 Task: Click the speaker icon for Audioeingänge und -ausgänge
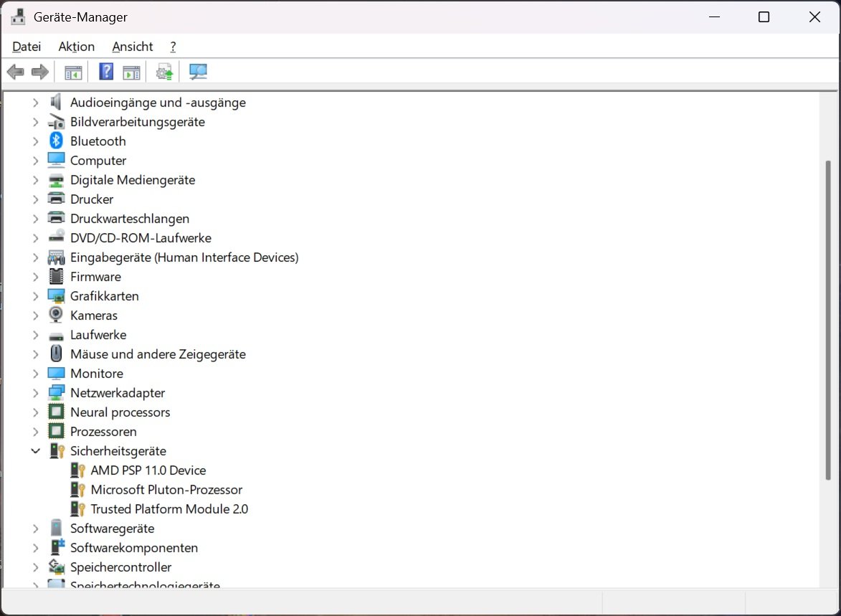(56, 103)
